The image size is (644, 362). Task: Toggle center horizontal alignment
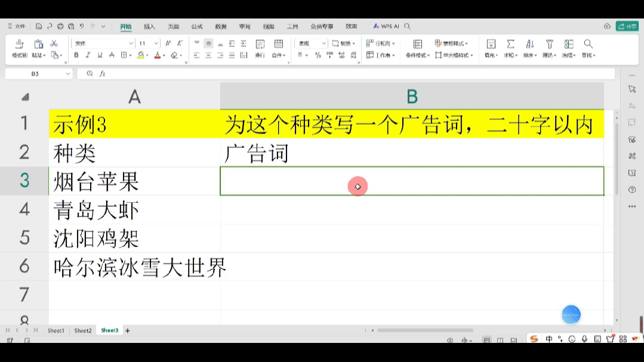[x=208, y=55]
